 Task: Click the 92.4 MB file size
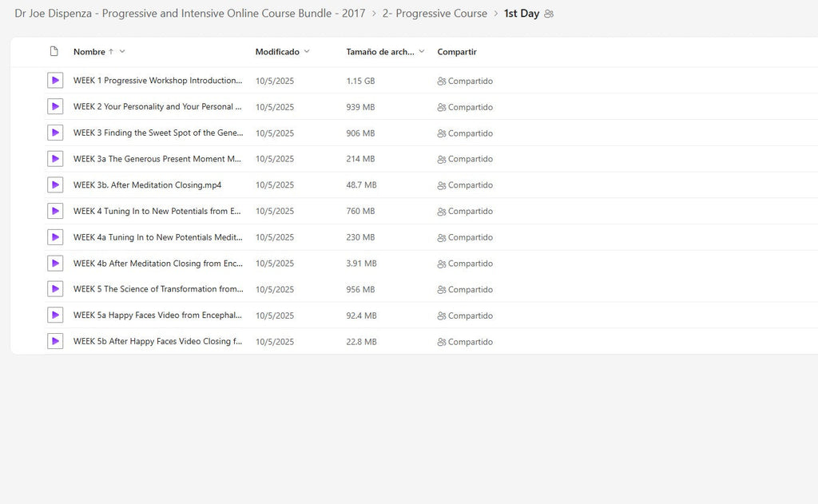click(362, 315)
